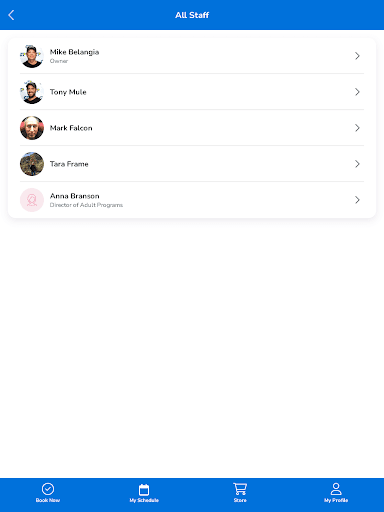Screen dimensions: 384x512
Task: Open the Book Now checkmark icon
Action: pos(48,489)
